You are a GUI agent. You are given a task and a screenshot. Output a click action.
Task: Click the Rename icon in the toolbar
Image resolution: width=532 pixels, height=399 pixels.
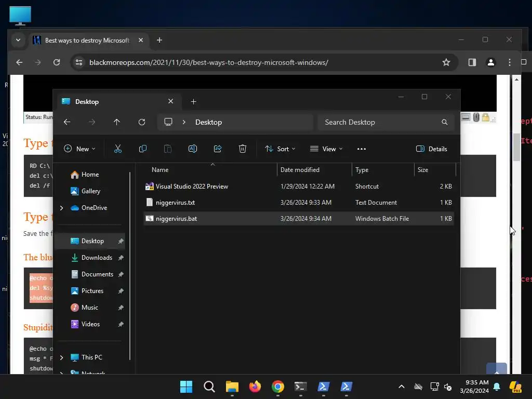click(193, 149)
